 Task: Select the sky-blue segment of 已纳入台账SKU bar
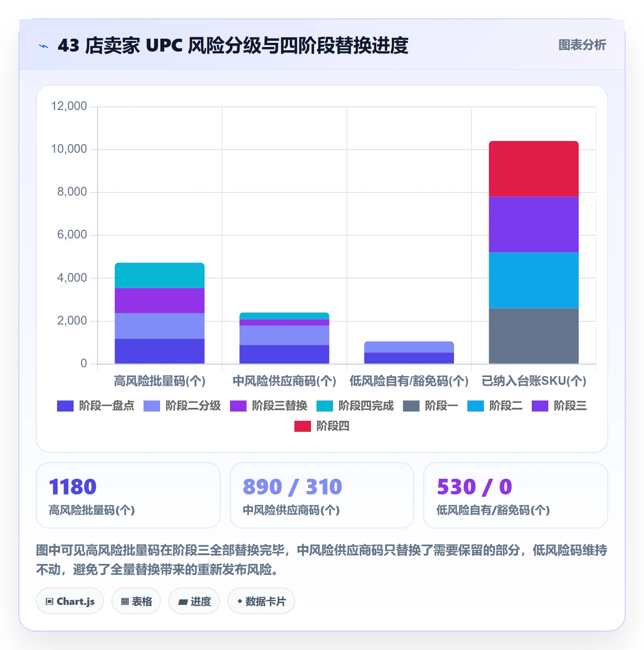(x=534, y=280)
